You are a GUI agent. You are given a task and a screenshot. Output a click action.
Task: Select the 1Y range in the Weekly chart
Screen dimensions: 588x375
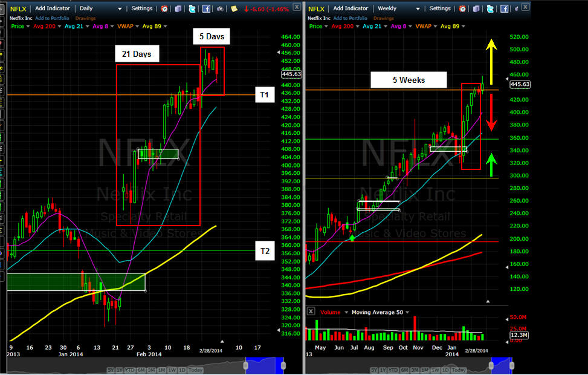pos(382,370)
